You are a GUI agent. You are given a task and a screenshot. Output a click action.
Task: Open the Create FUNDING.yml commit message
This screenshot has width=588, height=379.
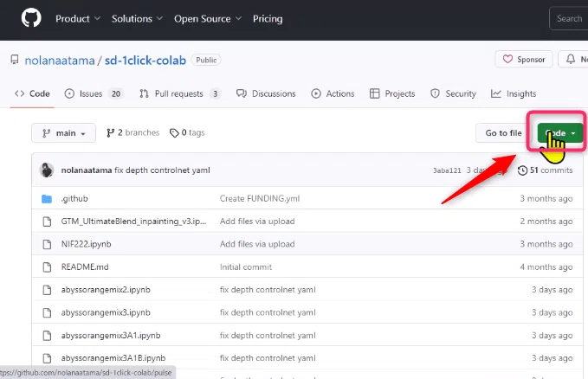coord(260,199)
